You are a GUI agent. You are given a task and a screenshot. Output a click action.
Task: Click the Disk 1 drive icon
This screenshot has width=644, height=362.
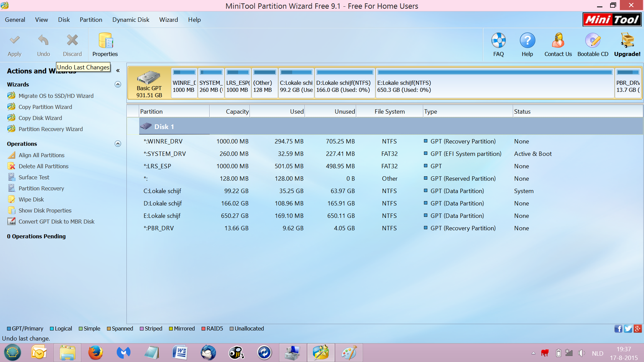point(146,126)
